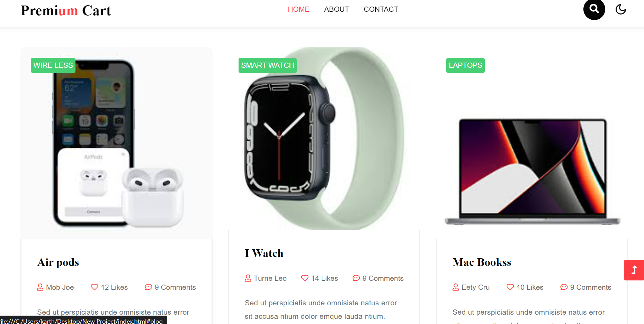Open the CONTACT nav item
The image size is (644, 324).
[381, 9]
